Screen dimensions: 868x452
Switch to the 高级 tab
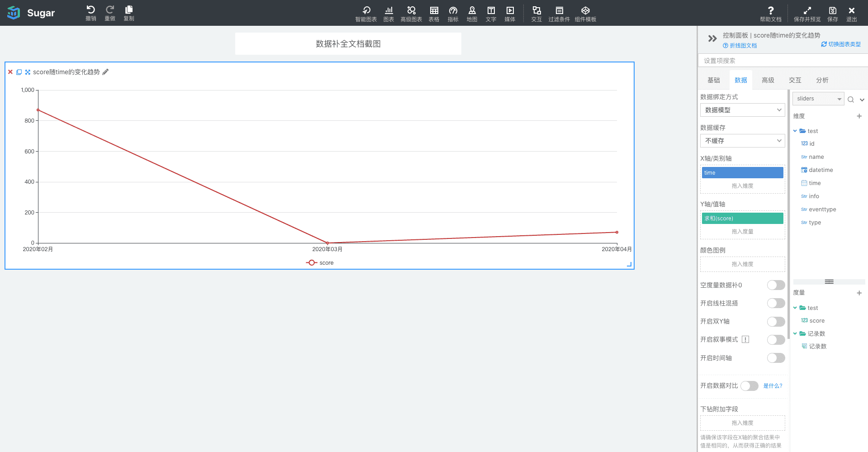coord(768,80)
